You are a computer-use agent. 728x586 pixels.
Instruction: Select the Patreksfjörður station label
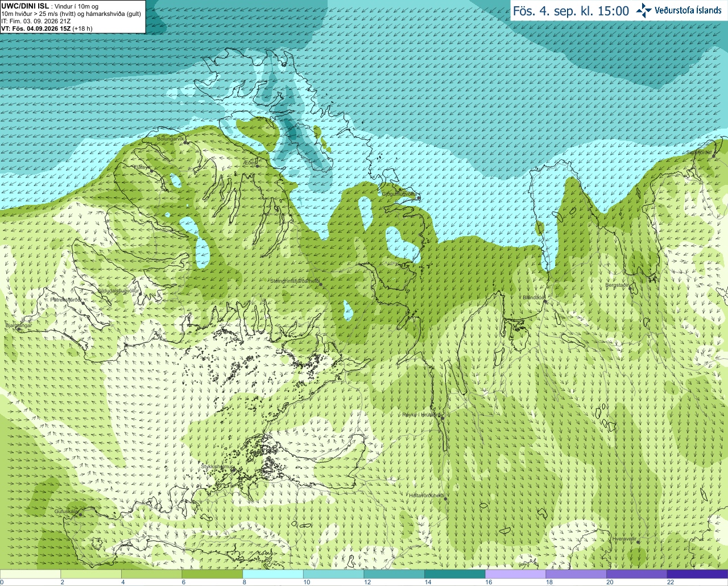(x=66, y=299)
